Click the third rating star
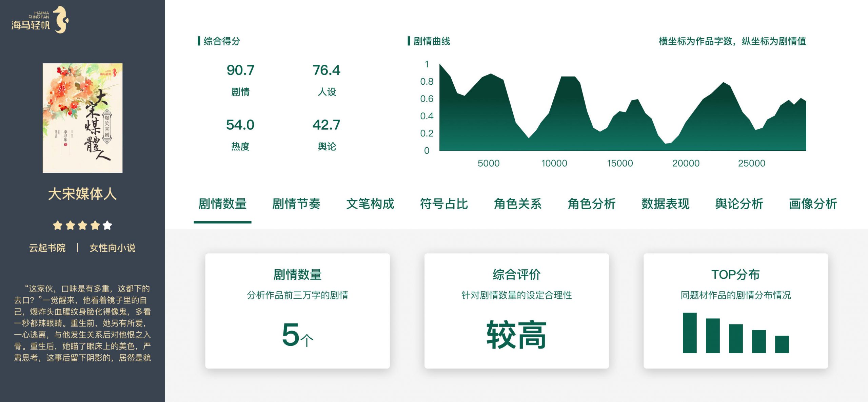Screen dimensions: 868x402 pyautogui.click(x=82, y=225)
